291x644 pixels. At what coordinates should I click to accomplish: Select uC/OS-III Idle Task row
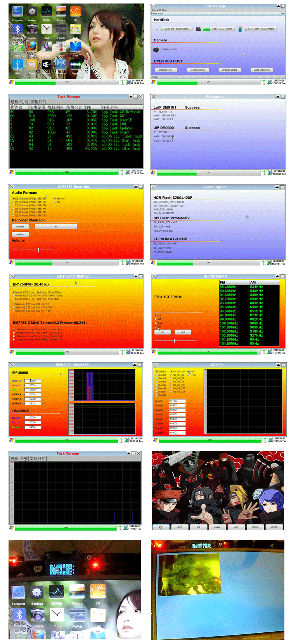click(76, 149)
